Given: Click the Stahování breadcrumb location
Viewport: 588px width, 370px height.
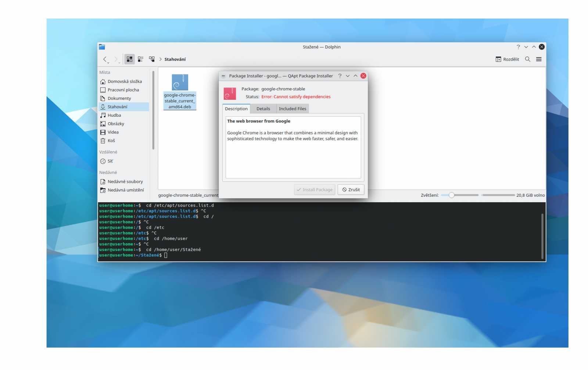Looking at the screenshot, I should [175, 59].
